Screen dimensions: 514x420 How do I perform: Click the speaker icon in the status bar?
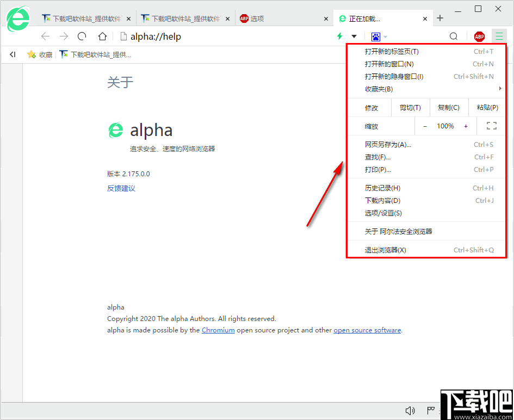[x=410, y=410]
